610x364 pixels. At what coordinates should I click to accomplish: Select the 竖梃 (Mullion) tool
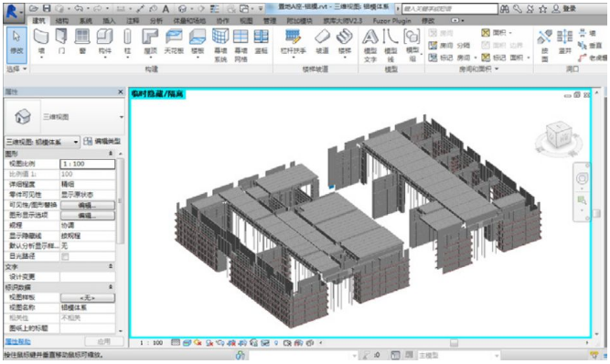(261, 42)
